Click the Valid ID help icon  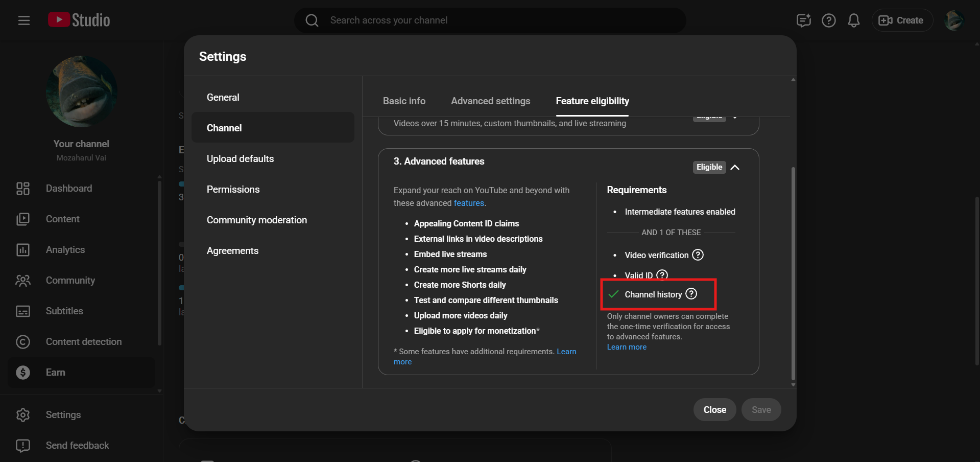(662, 275)
